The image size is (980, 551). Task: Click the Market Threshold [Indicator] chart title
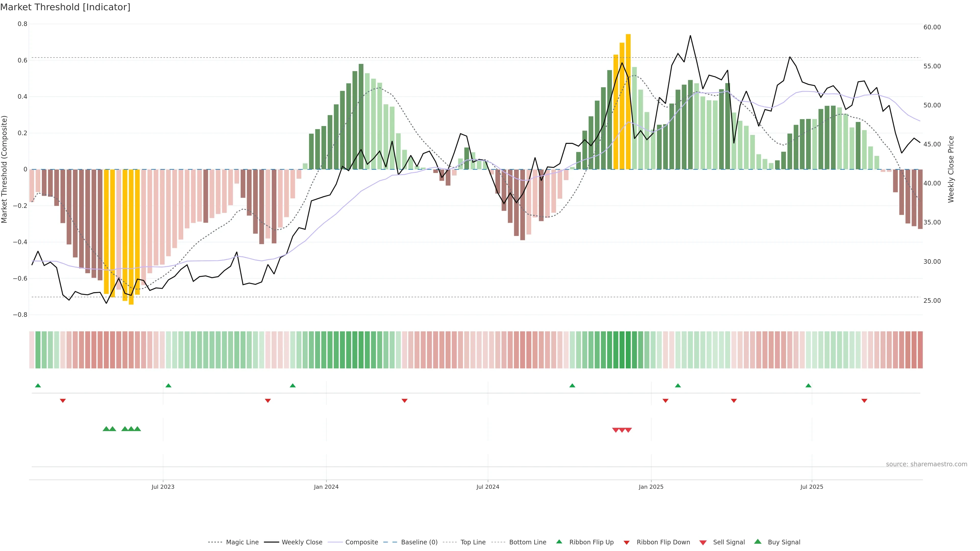point(65,7)
